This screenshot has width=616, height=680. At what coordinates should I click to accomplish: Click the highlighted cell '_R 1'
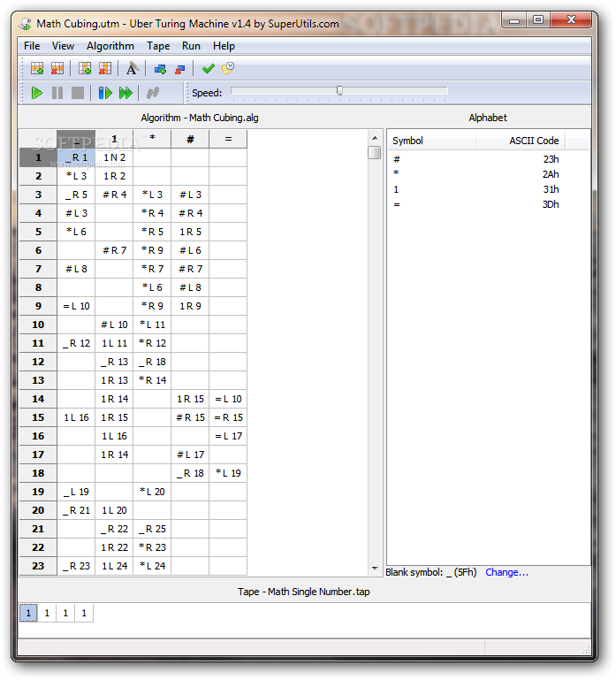click(x=76, y=157)
